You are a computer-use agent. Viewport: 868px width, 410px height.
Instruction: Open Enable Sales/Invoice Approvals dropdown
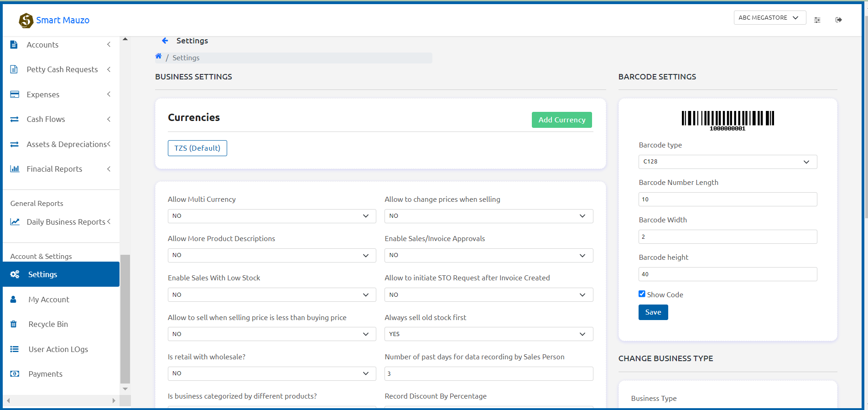[x=489, y=255]
